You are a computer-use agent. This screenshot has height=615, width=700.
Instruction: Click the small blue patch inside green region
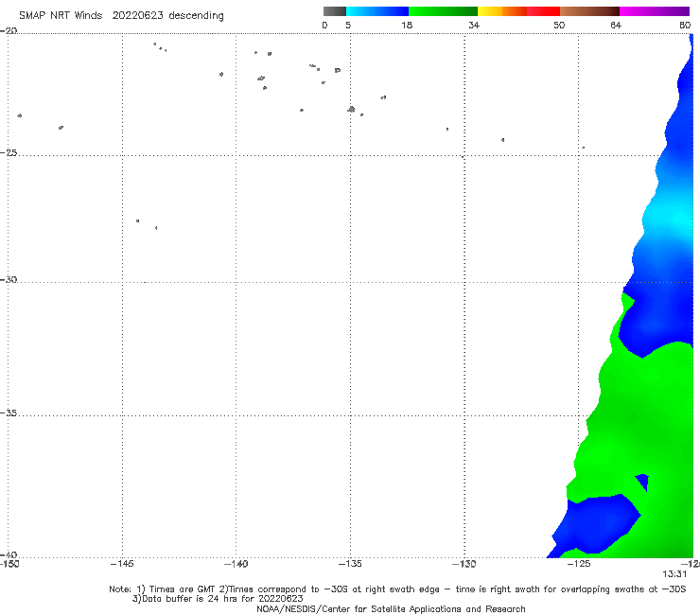point(642,482)
